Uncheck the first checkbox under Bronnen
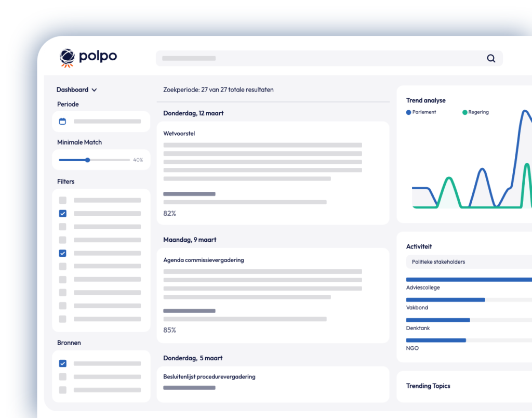Viewport: 532px width, 418px height. coord(62,363)
